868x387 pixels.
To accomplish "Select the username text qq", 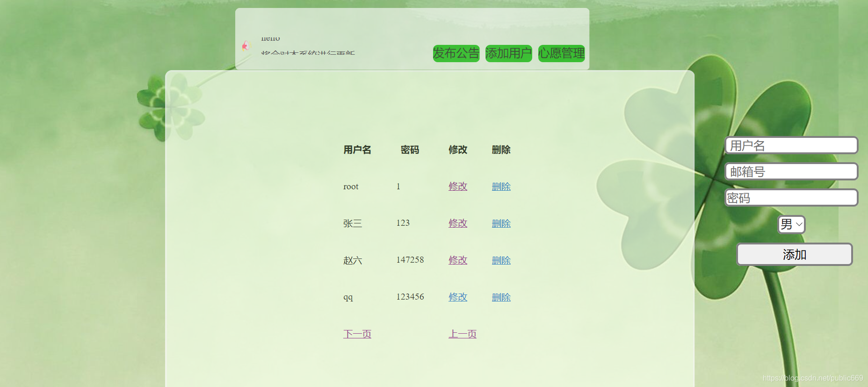I will click(x=348, y=297).
